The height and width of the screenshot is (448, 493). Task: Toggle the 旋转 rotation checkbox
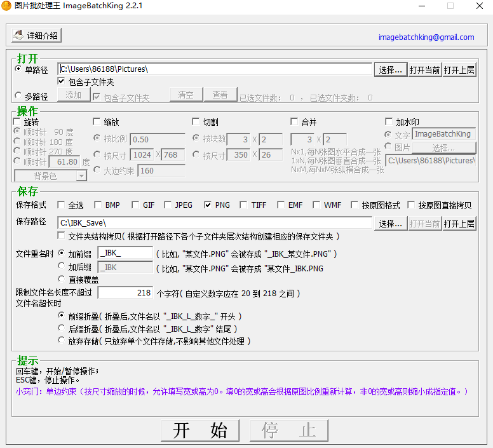coord(18,122)
